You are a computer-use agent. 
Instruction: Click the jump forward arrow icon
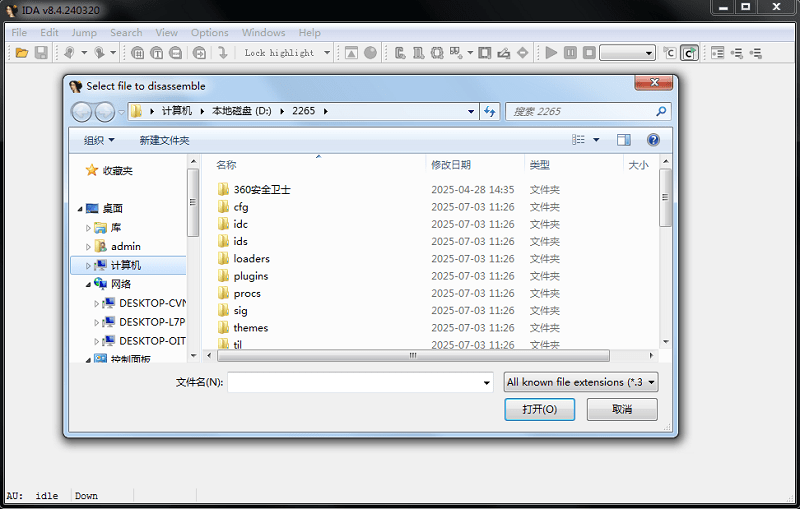coord(99,53)
